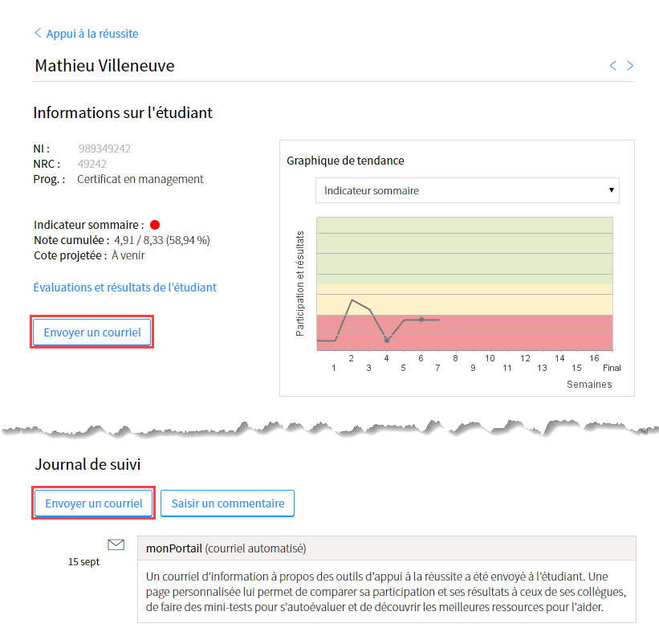659x644 pixels.
Task: Select the monPortail automated email entry header
Action: point(386,548)
